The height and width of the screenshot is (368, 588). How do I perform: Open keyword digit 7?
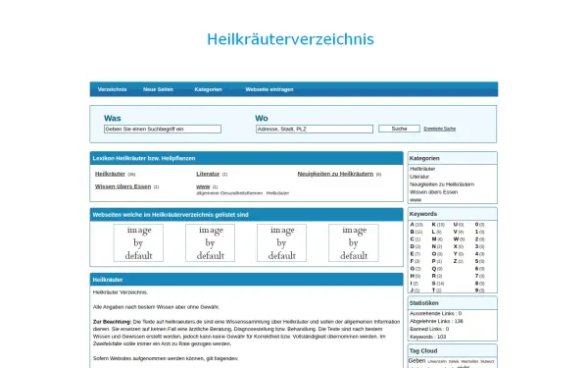pos(477,276)
